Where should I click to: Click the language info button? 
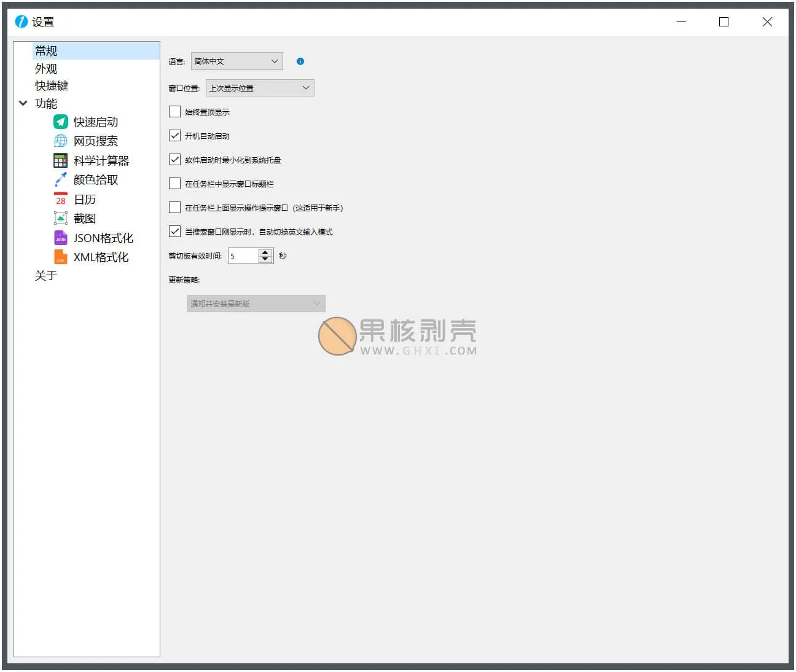(x=300, y=61)
